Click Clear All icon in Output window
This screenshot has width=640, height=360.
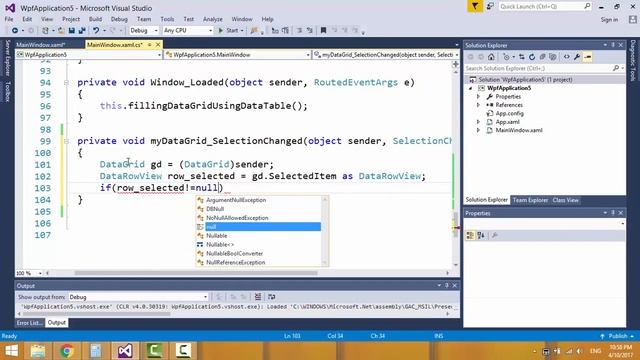258,297
